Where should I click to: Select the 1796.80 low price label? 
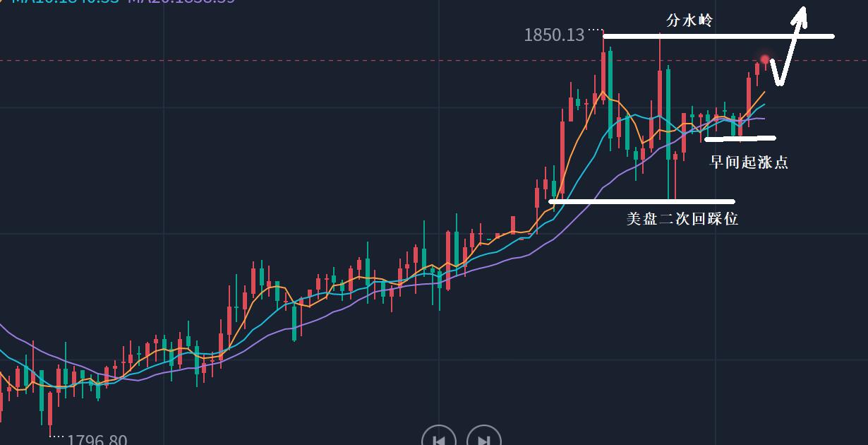pyautogui.click(x=97, y=440)
